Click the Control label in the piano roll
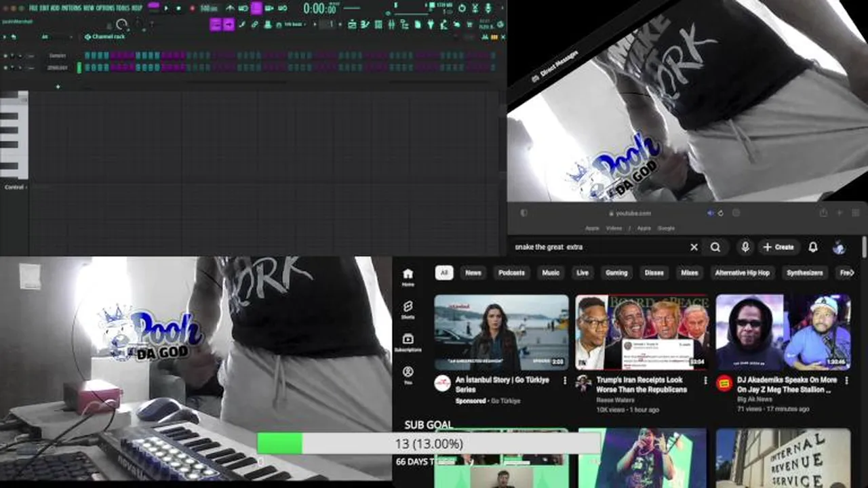The height and width of the screenshot is (488, 868). 14,187
